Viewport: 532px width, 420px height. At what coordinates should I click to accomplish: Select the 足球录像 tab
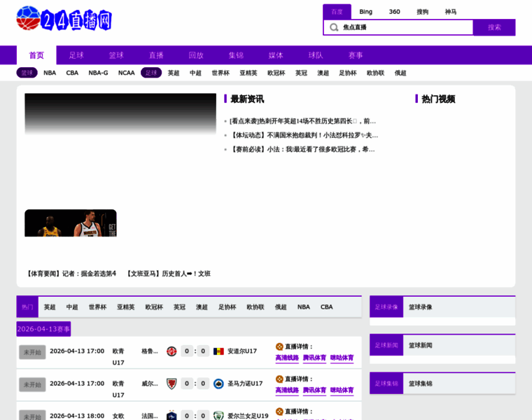(x=386, y=307)
